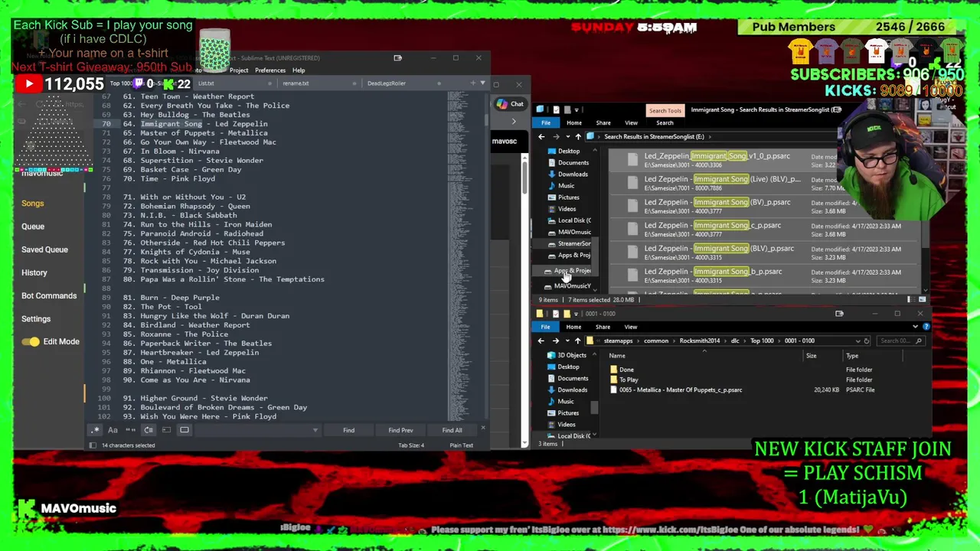Click the Find Prev button
Viewport: 980px width, 551px height.
click(x=400, y=430)
